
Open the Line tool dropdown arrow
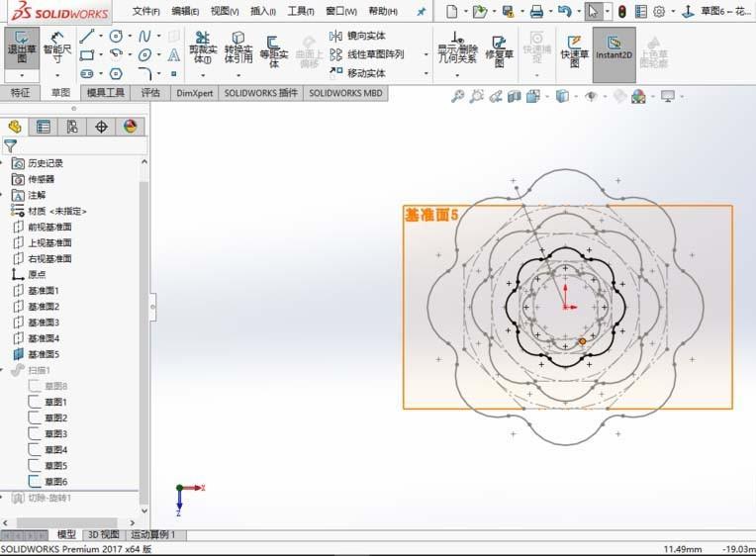point(101,36)
